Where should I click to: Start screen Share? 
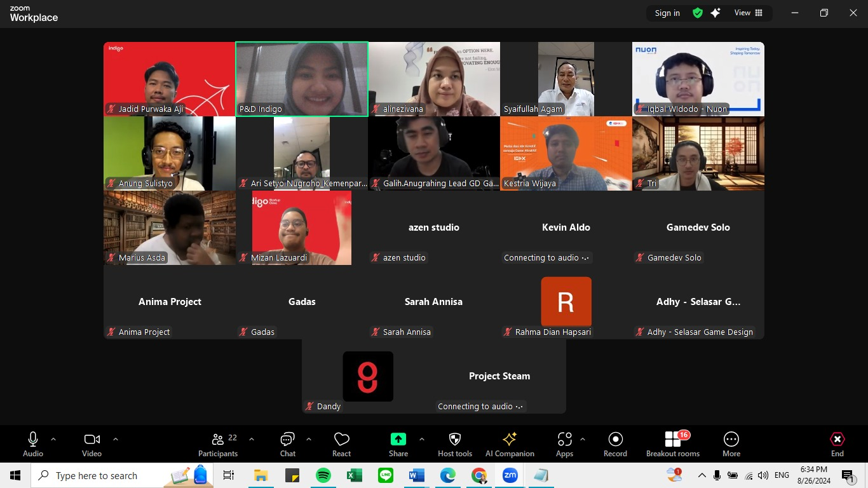point(398,444)
